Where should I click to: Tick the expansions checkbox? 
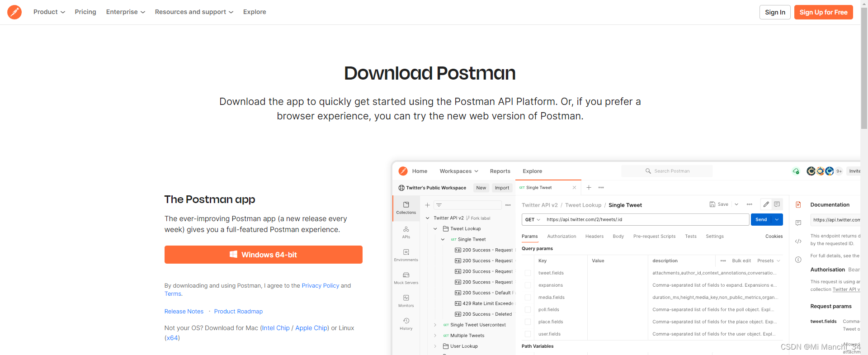coord(528,285)
